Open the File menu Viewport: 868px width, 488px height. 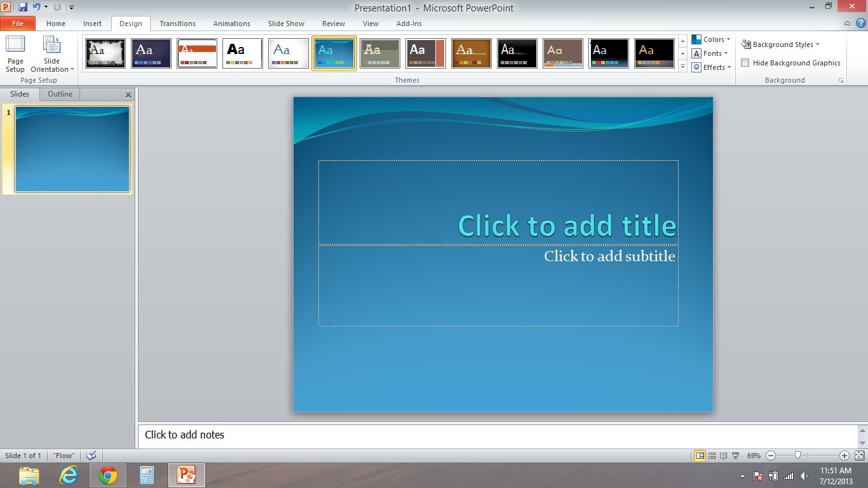tap(18, 24)
